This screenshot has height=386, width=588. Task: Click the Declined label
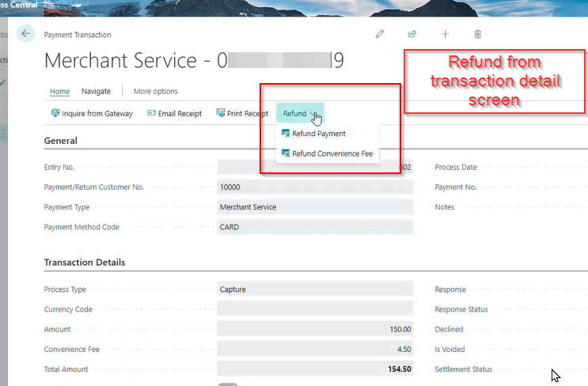click(x=449, y=329)
